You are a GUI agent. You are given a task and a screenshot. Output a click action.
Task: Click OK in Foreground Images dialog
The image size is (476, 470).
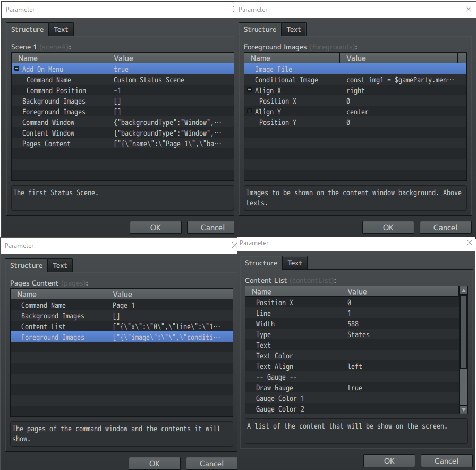(388, 228)
